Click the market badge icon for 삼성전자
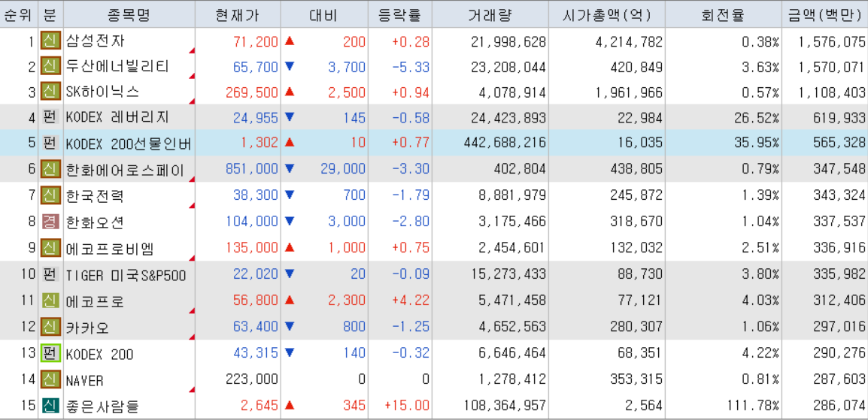The height and width of the screenshot is (420, 868). 50,42
